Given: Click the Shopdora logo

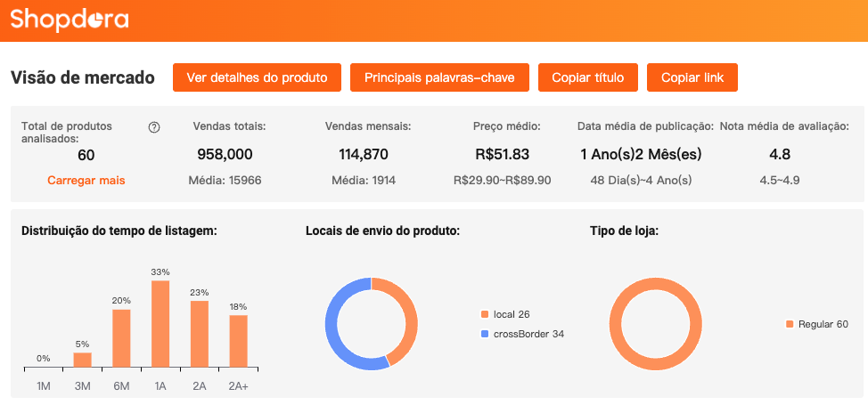Looking at the screenshot, I should point(70,20).
